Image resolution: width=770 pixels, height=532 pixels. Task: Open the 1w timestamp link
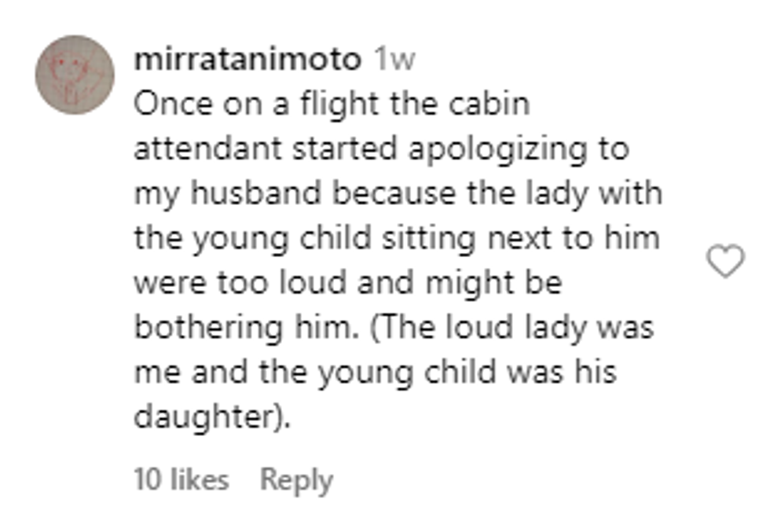click(394, 60)
